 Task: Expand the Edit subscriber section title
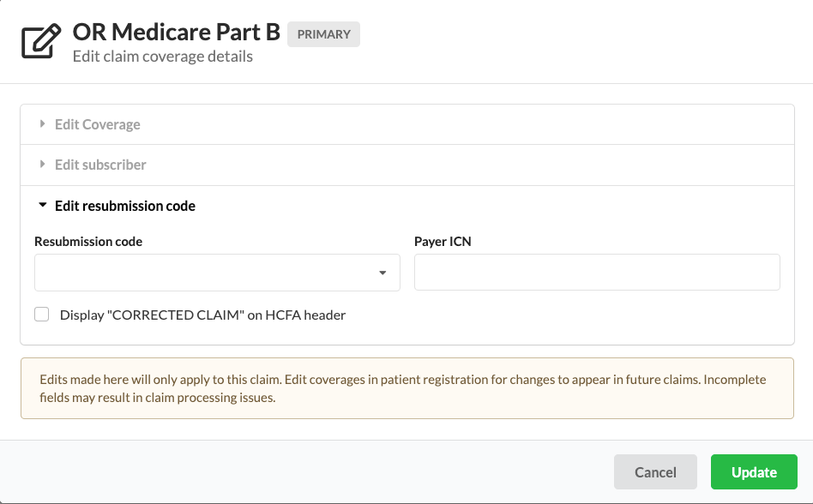100,165
